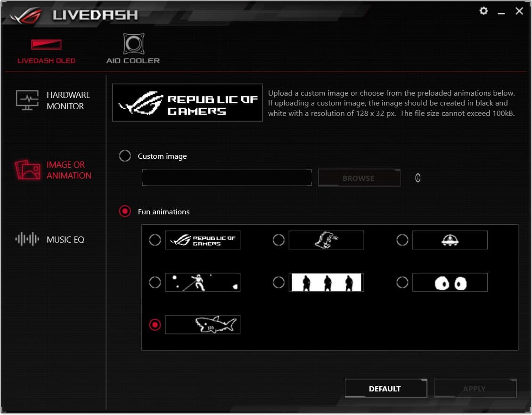Click the 'Fun animations' label text
This screenshot has width=532, height=415.
(164, 212)
